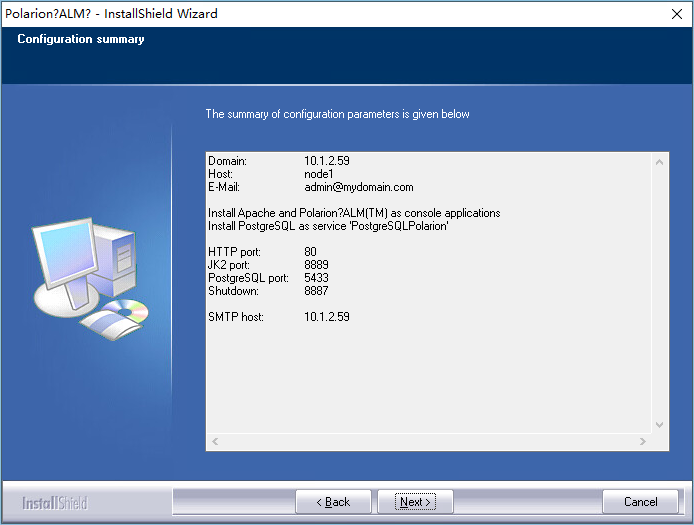This screenshot has height=525, width=694.
Task: Click the HTTP port: label
Action: [x=235, y=252]
